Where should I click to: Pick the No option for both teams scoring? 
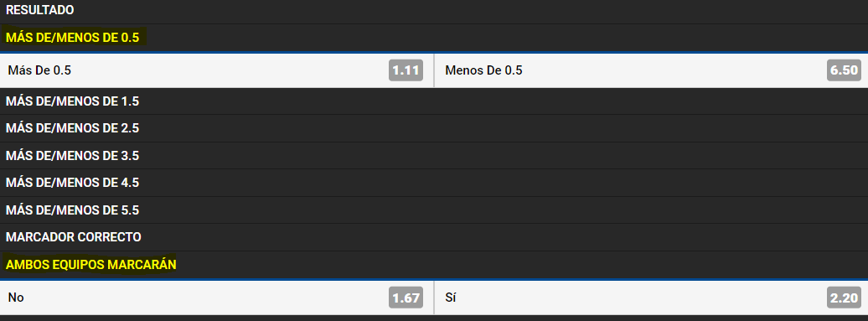click(x=216, y=298)
